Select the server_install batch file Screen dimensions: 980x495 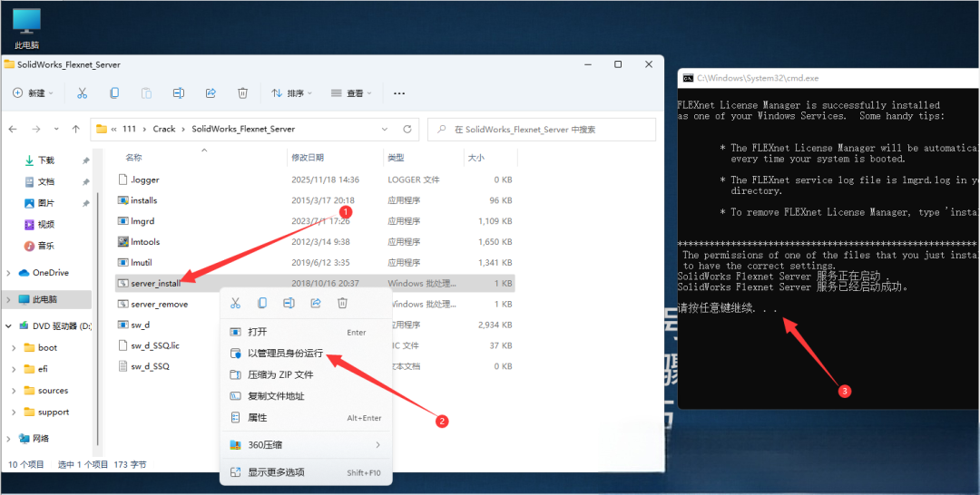(x=316, y=284)
